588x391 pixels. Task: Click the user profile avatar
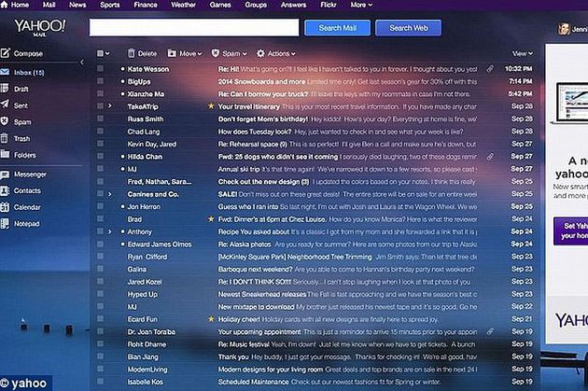coord(564,29)
